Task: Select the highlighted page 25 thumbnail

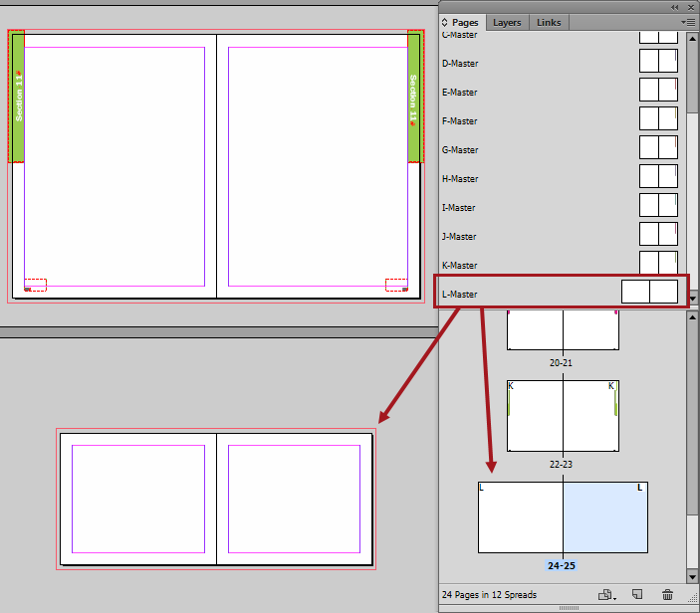Action: (605, 517)
